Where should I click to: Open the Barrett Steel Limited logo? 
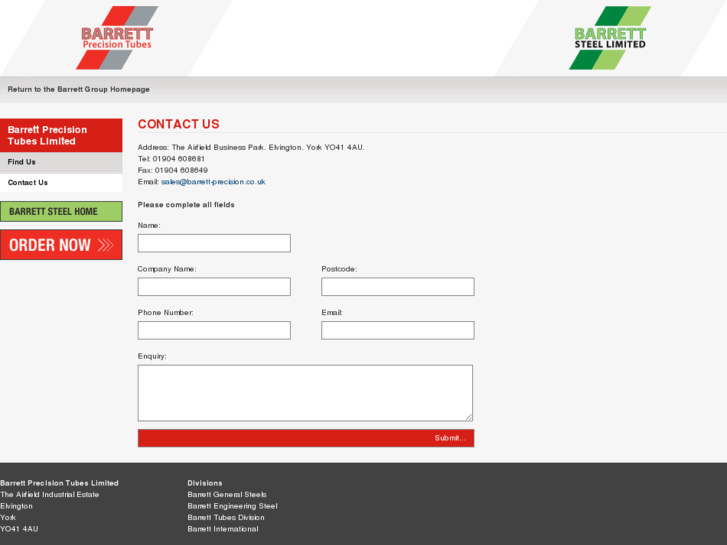610,38
